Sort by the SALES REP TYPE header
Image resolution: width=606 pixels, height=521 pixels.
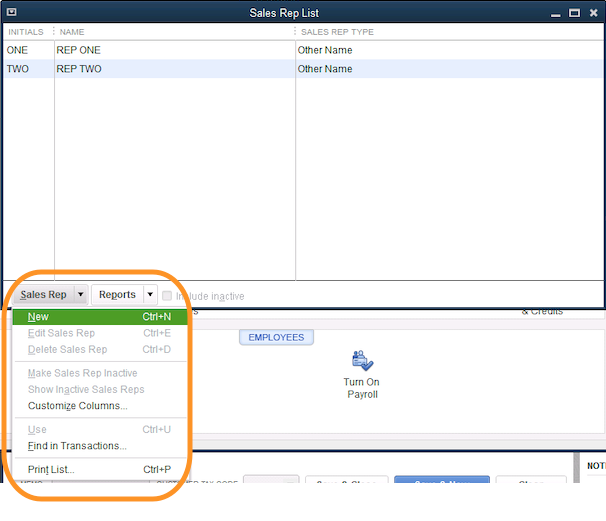tap(337, 32)
